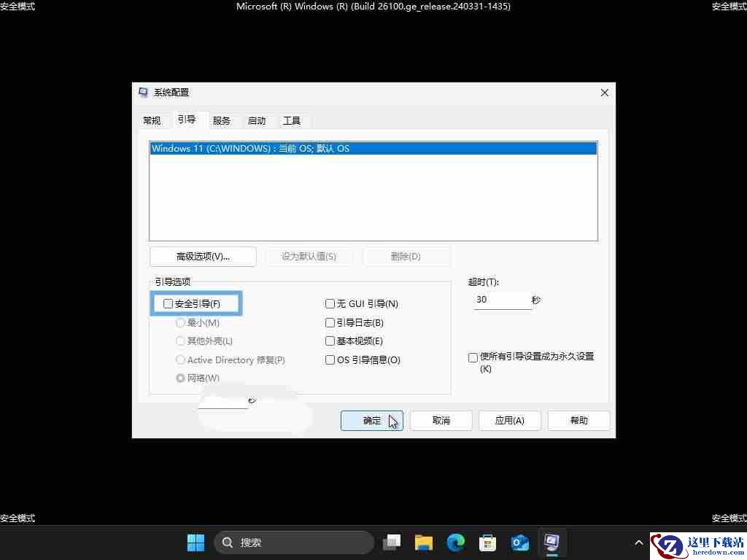Confirm with the 确定 button
This screenshot has width=747, height=560.
click(x=371, y=421)
